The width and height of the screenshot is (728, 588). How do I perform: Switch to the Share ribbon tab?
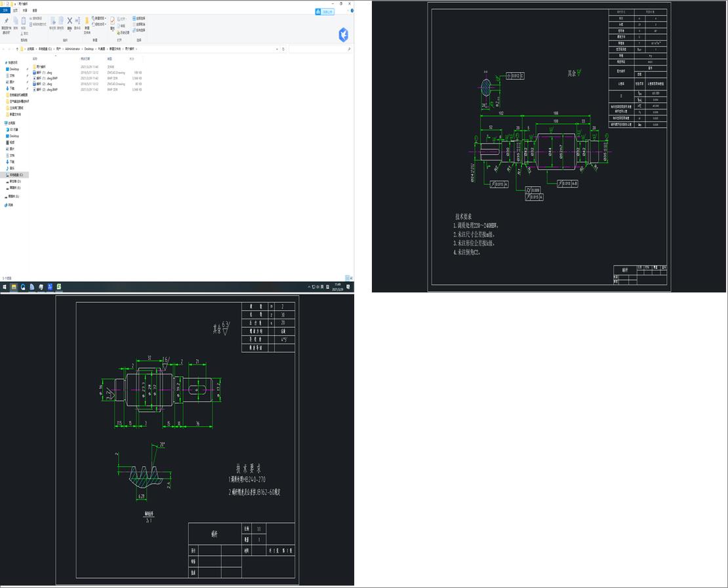[25, 10]
